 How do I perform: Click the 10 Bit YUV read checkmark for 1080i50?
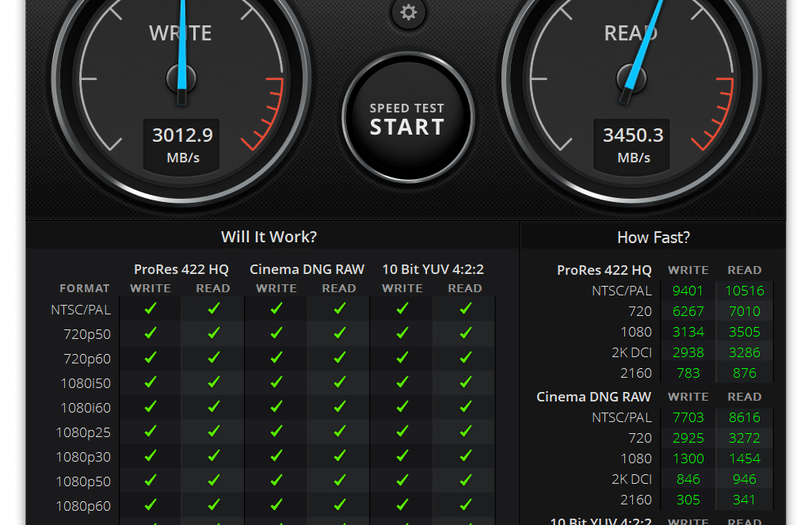[466, 382]
